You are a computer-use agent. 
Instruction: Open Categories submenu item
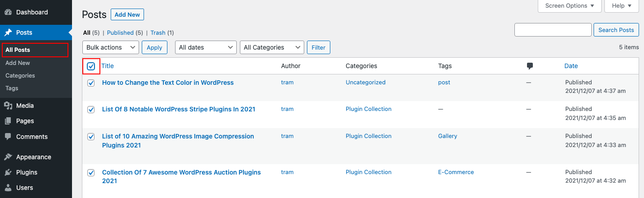click(20, 75)
